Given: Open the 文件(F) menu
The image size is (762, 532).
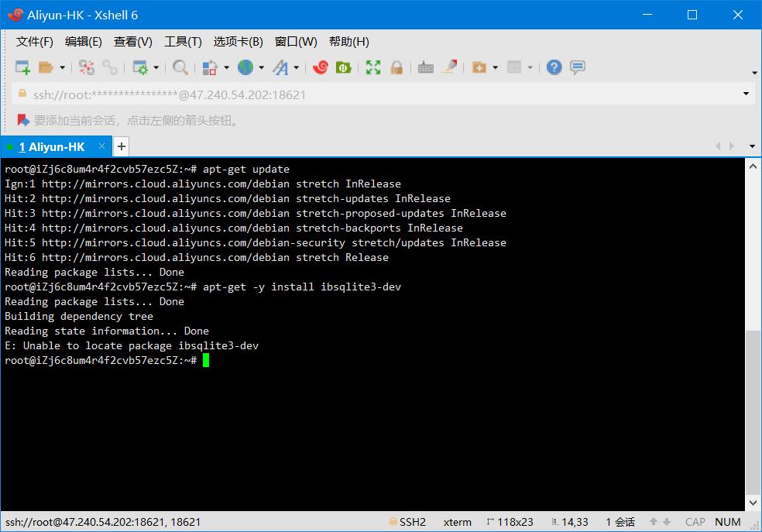Looking at the screenshot, I should click(x=35, y=42).
